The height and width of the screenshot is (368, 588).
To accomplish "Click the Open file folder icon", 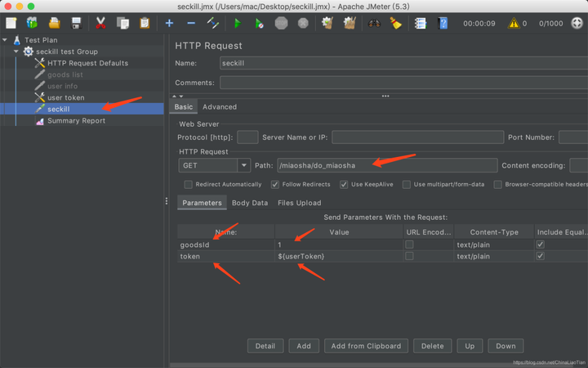I will point(55,23).
